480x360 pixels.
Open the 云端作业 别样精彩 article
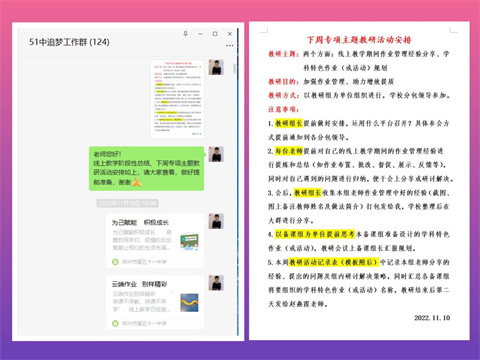(155, 302)
